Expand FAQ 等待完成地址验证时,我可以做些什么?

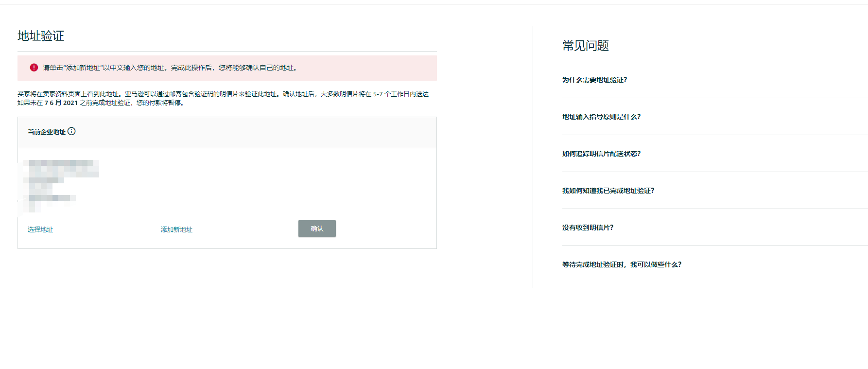coord(622,264)
